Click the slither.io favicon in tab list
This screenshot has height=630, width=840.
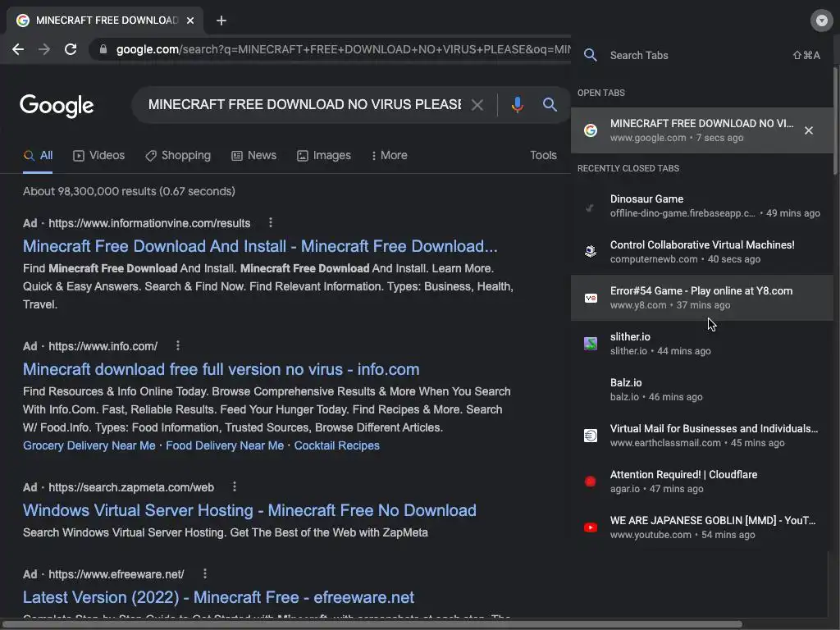(591, 344)
